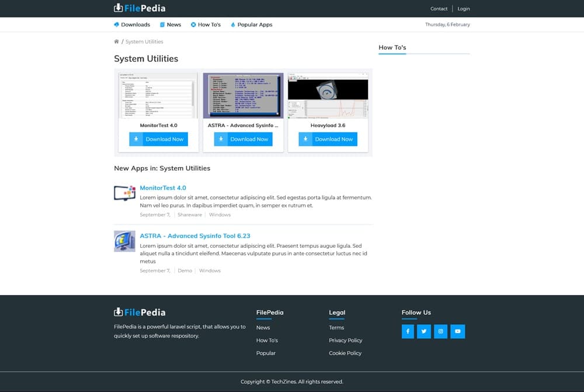584x392 pixels.
Task: Open the Contact link in header
Action: 439,9
